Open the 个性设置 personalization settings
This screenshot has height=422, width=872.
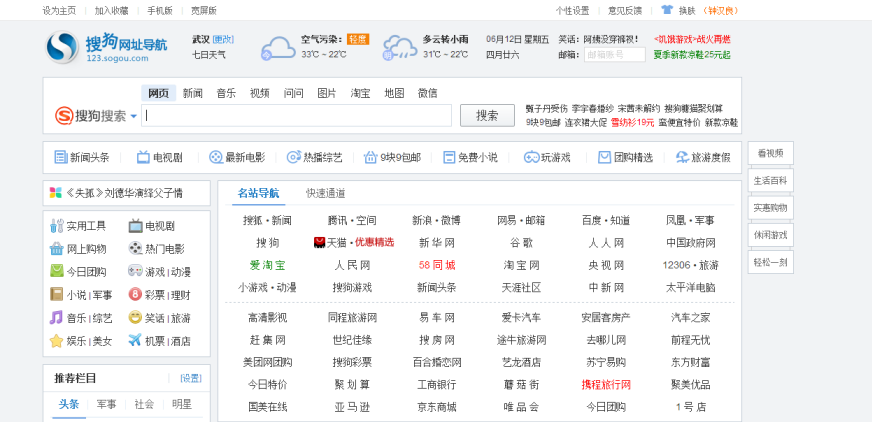[572, 10]
